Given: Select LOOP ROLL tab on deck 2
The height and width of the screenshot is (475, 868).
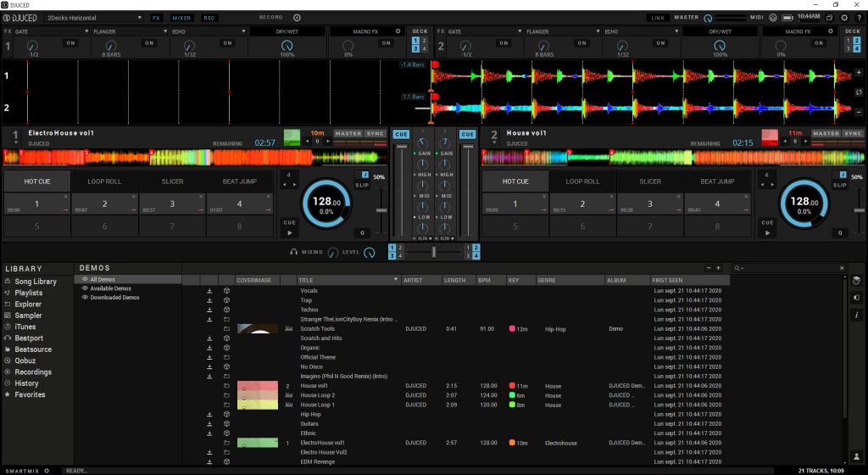Looking at the screenshot, I should (582, 181).
